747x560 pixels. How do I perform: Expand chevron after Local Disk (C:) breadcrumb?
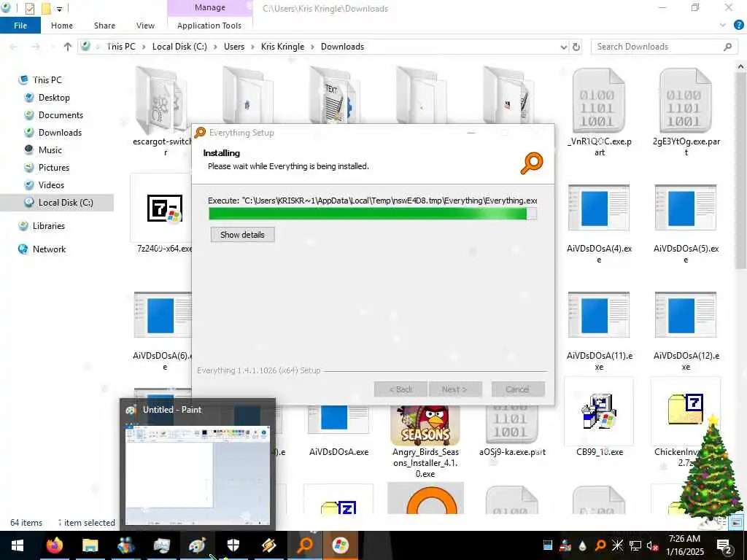[215, 47]
